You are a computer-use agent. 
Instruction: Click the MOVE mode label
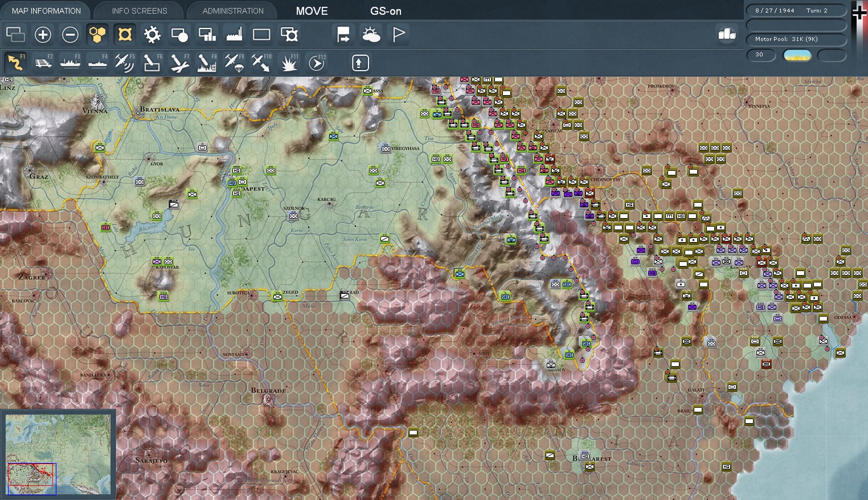[312, 11]
